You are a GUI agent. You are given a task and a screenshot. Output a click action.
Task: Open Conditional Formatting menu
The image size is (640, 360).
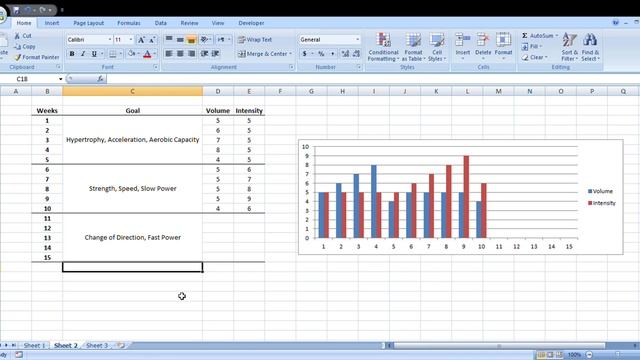(x=383, y=47)
